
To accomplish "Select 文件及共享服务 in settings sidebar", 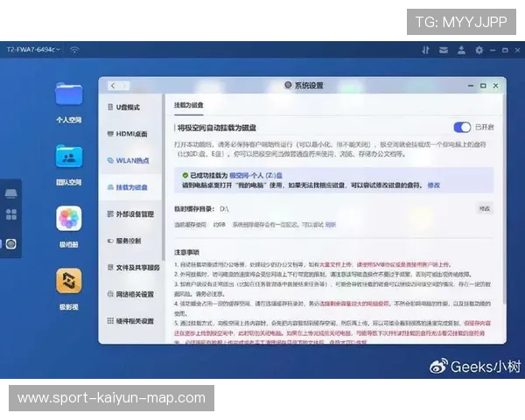I will (x=130, y=268).
